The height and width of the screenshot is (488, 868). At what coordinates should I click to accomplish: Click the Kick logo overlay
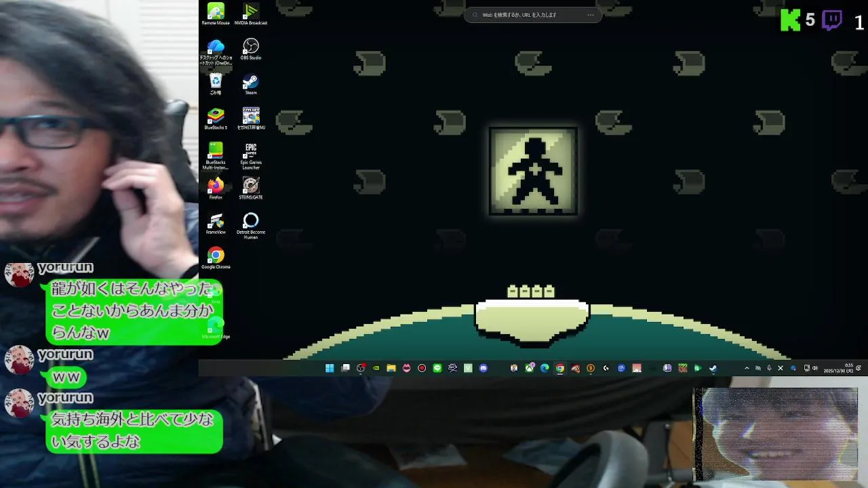pyautogui.click(x=791, y=20)
